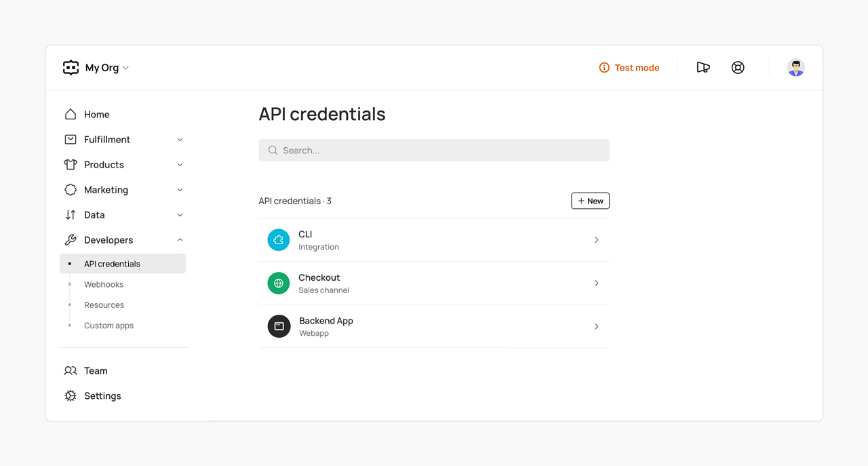Viewport: 868px width, 466px height.
Task: Click the Backend App window icon
Action: click(279, 326)
